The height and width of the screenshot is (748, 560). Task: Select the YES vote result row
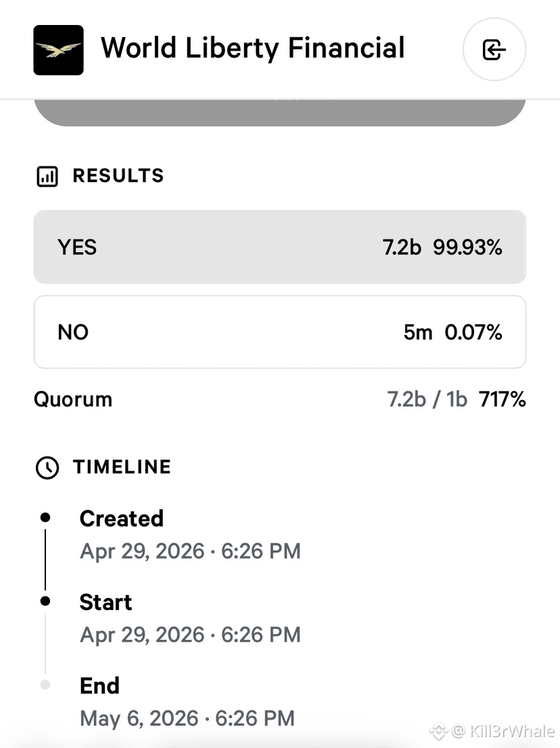(279, 247)
